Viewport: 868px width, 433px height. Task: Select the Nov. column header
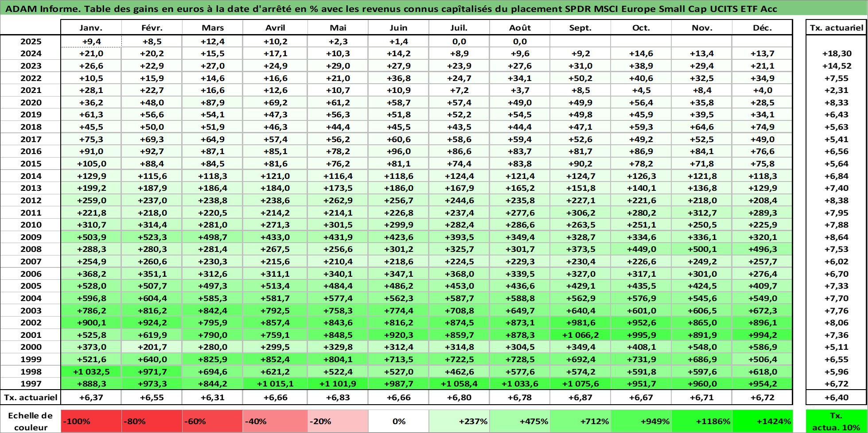[x=702, y=27]
